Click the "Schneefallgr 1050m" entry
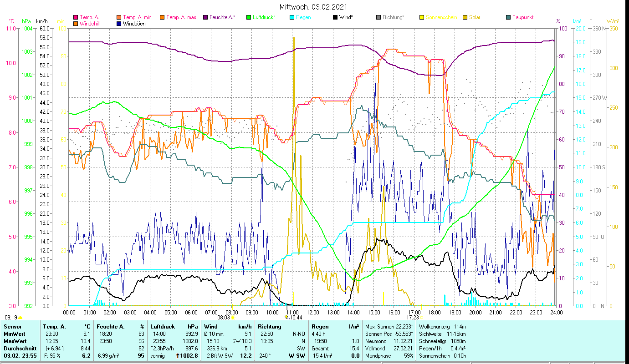 tap(442, 341)
